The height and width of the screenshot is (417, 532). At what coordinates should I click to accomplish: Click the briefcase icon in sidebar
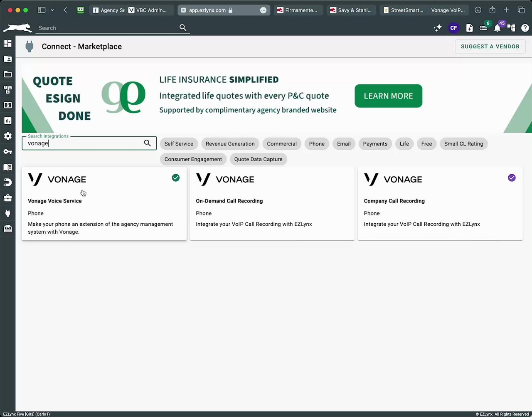tap(7, 198)
